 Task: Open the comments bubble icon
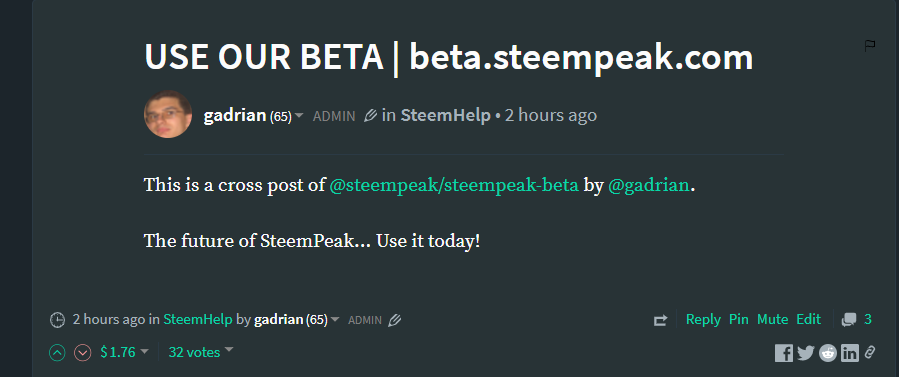click(x=849, y=320)
